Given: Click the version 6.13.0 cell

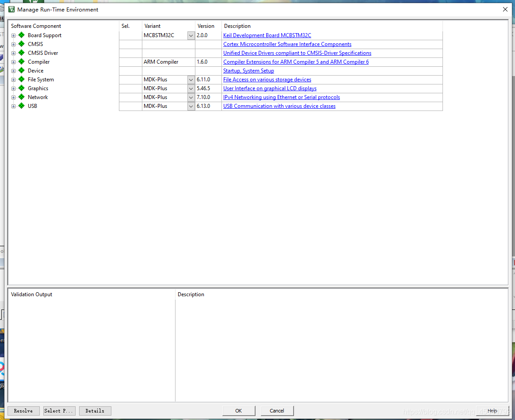Looking at the screenshot, I should (x=208, y=106).
